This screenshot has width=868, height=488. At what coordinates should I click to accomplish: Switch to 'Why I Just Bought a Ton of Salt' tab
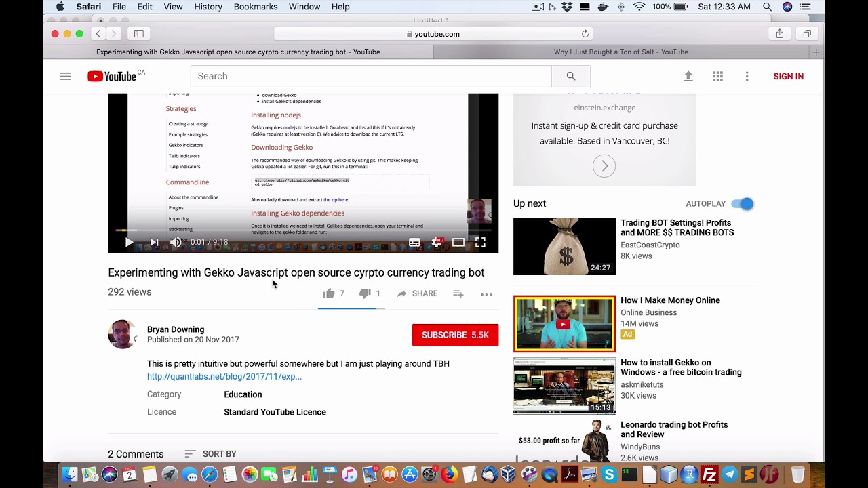[x=621, y=52]
